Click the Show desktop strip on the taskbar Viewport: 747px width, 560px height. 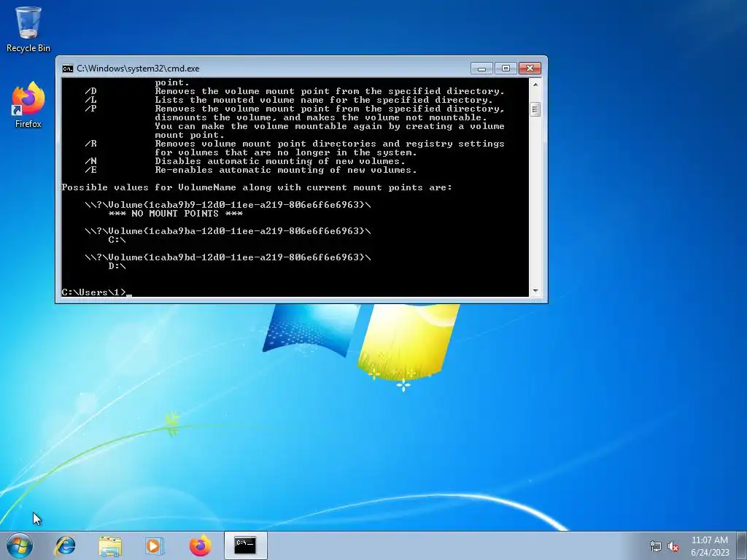tap(742, 545)
